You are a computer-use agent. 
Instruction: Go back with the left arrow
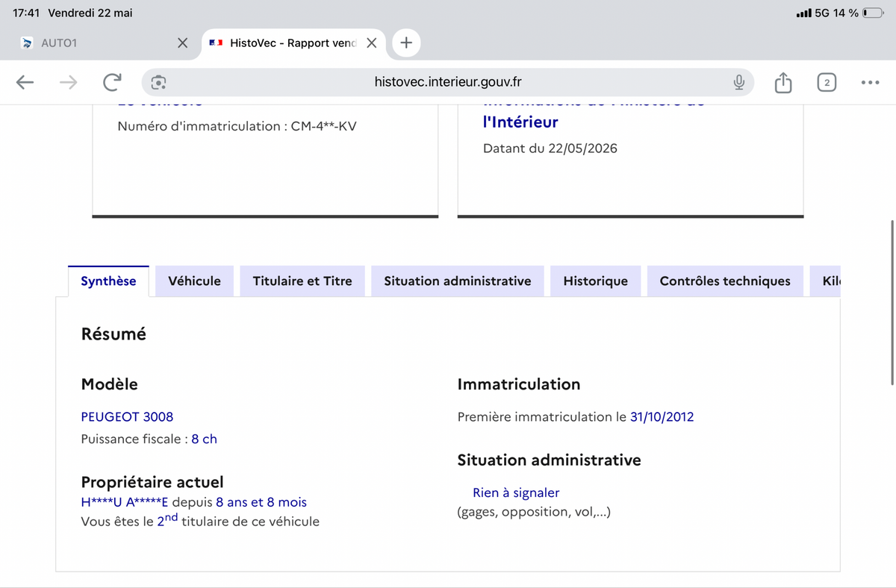(25, 83)
